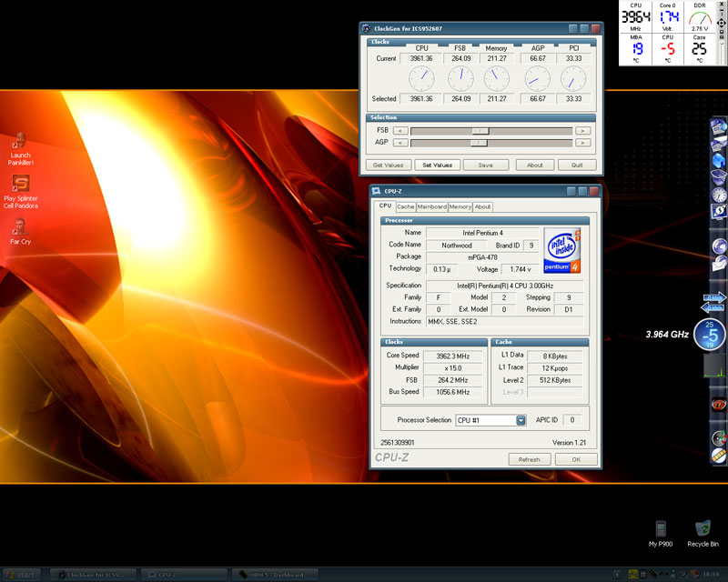Click the Bus Speed 1056.6 MHz field
This screenshot has width=728, height=582.
[452, 392]
